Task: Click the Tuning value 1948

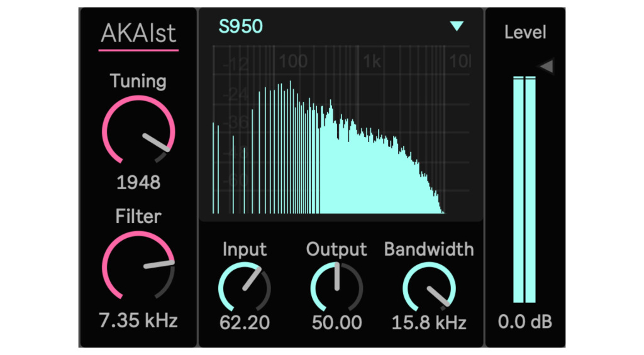Action: click(138, 183)
